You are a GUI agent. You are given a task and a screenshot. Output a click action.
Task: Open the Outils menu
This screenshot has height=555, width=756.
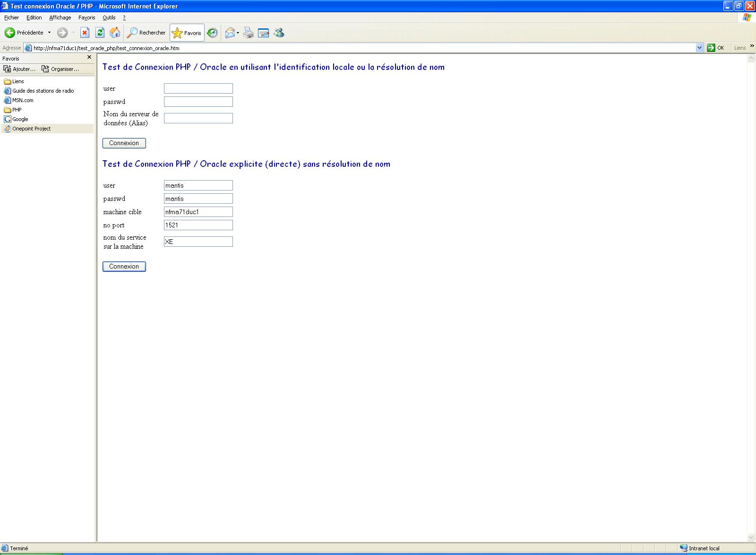[x=109, y=17]
